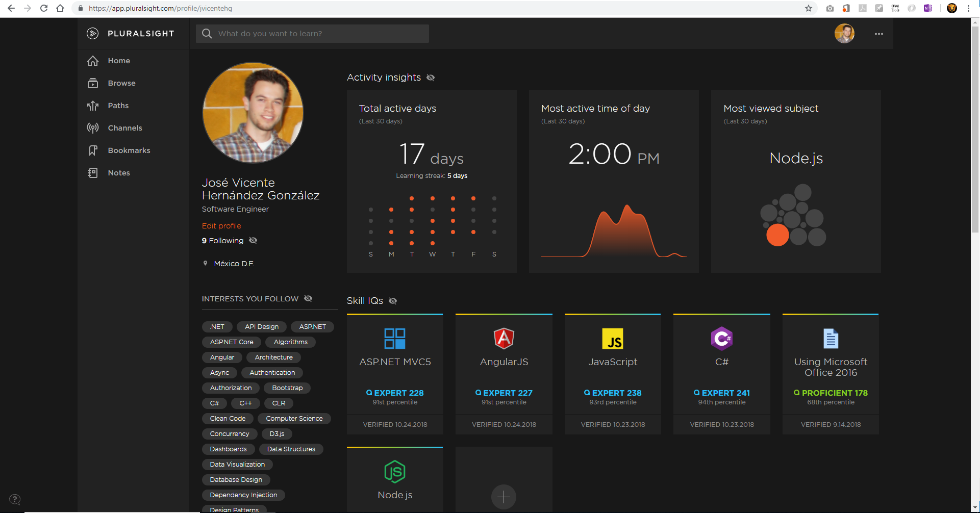Open the Notes sidebar icon

pyautogui.click(x=93, y=173)
